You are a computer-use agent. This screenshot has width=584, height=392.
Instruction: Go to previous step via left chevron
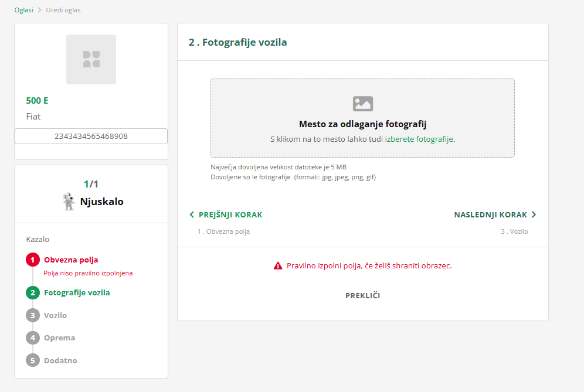point(192,215)
